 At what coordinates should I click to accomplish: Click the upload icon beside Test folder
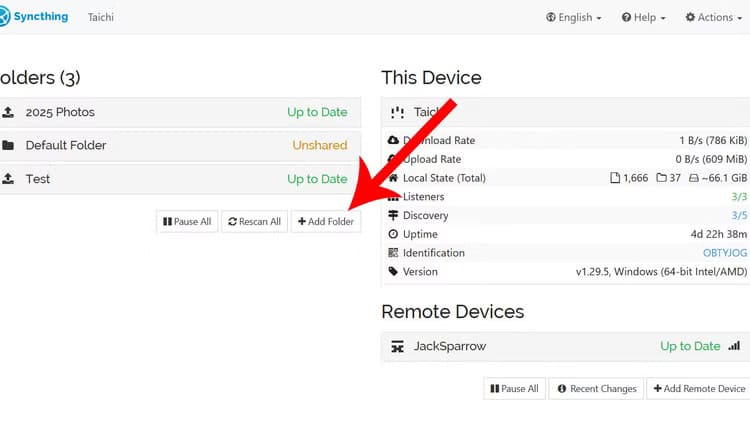8,179
